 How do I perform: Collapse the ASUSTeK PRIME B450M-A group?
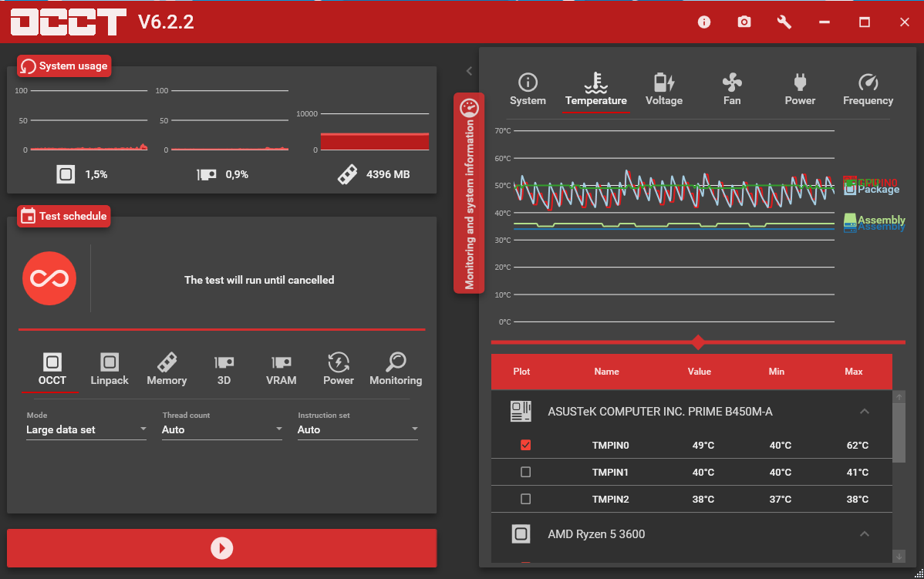(x=865, y=411)
